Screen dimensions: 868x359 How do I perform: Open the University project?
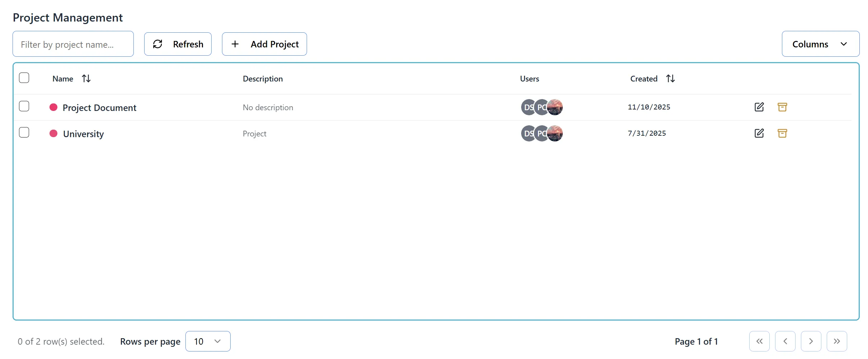[x=83, y=133]
